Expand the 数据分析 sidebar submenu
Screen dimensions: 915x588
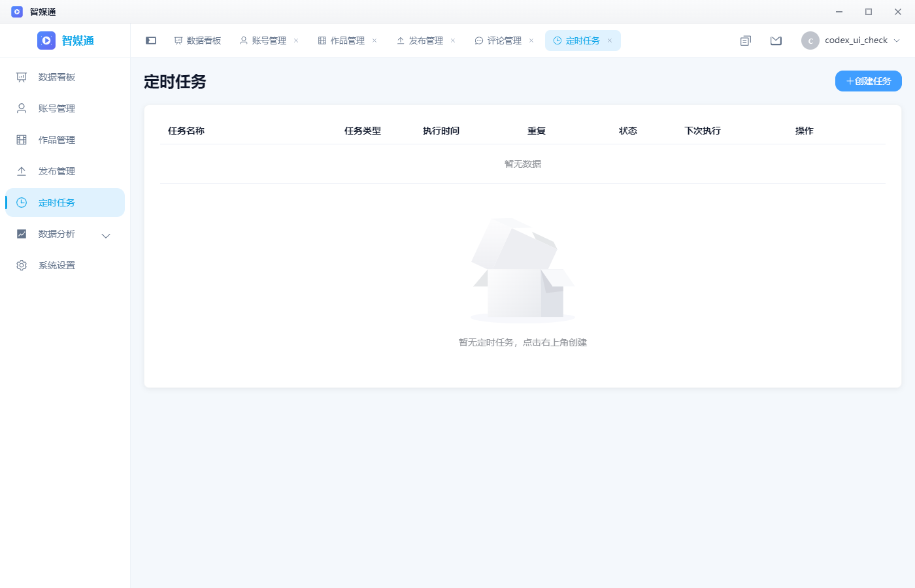[x=65, y=234]
